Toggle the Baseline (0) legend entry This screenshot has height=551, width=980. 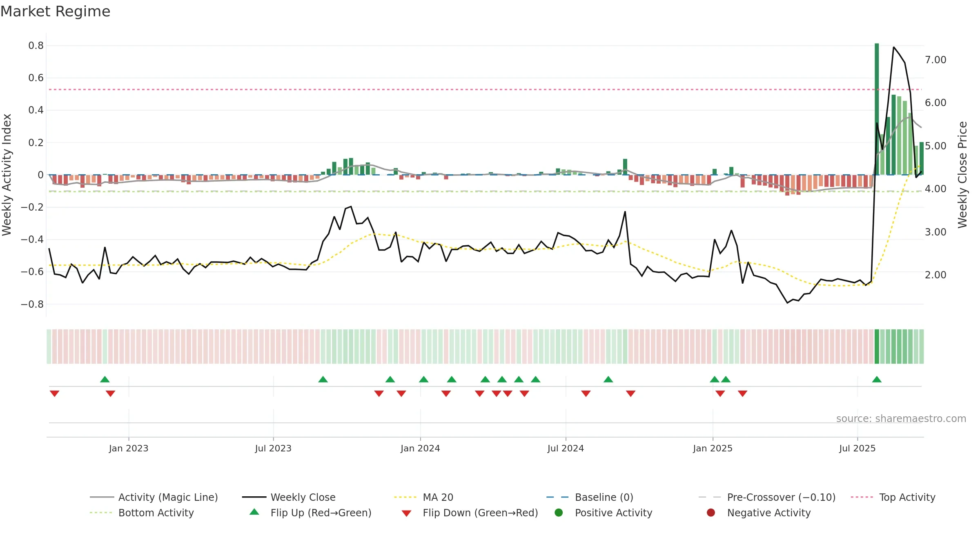590,497
